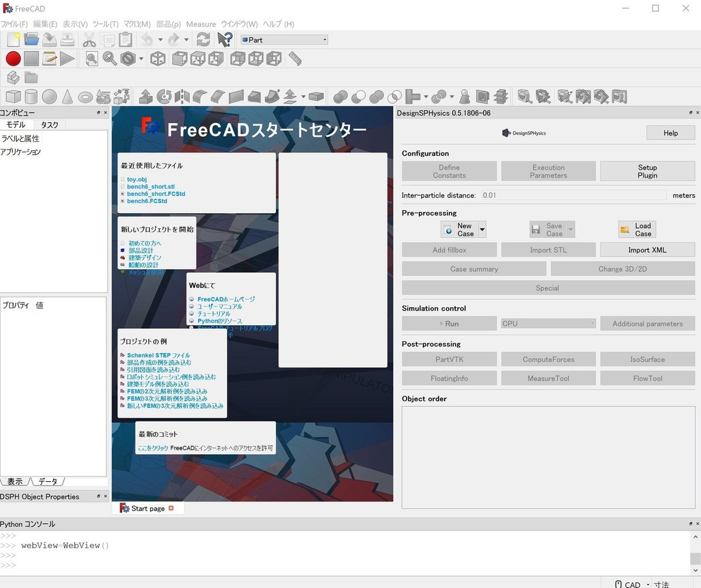Image resolution: width=701 pixels, height=588 pixels.
Task: Insert a Cylinder primitive
Action: [31, 96]
